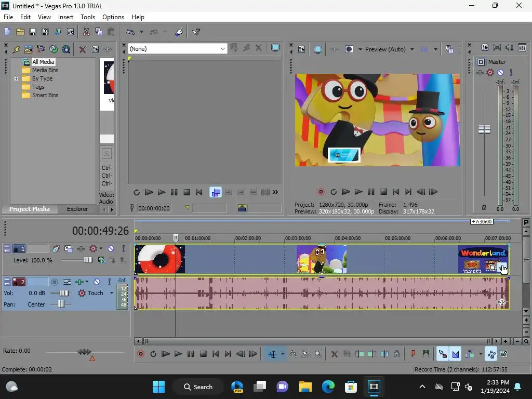Click Play in the Trimmer transport controls
Screen dimensions: 532x399
click(x=162, y=192)
